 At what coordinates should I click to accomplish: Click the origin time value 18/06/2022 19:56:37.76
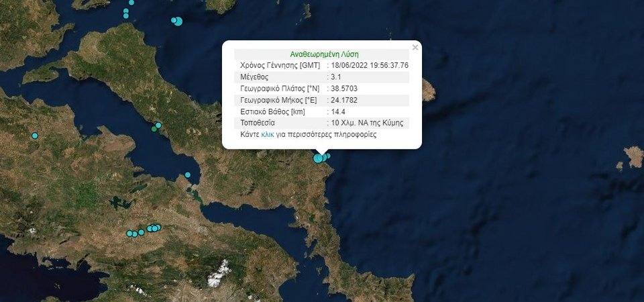(370, 65)
